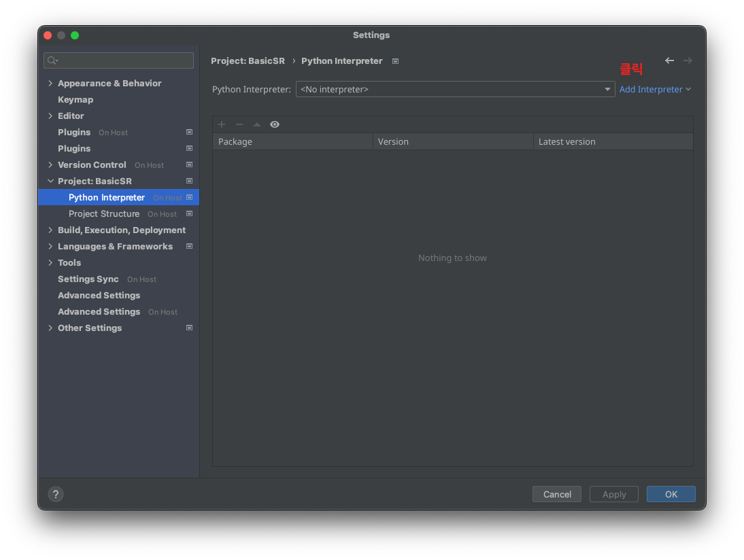Open the help question mark icon
The image size is (744, 560).
click(x=55, y=494)
